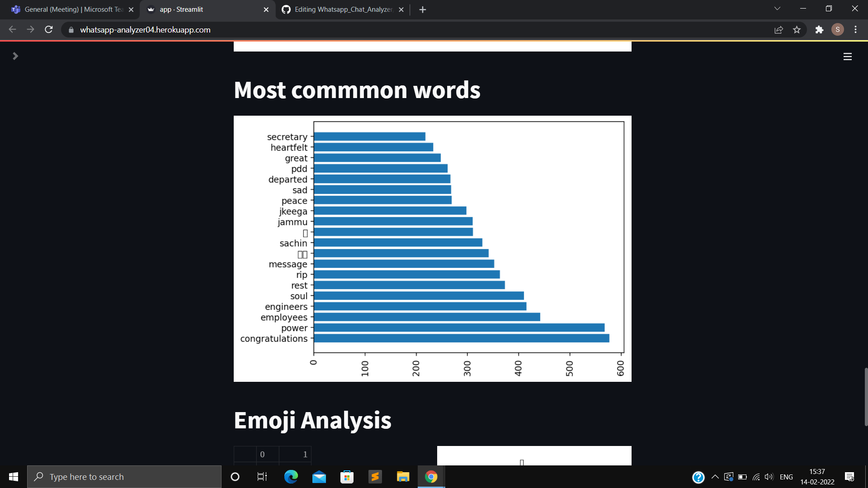The height and width of the screenshot is (488, 868).
Task: Open the Chrome extensions puzzle icon
Action: [x=819, y=30]
